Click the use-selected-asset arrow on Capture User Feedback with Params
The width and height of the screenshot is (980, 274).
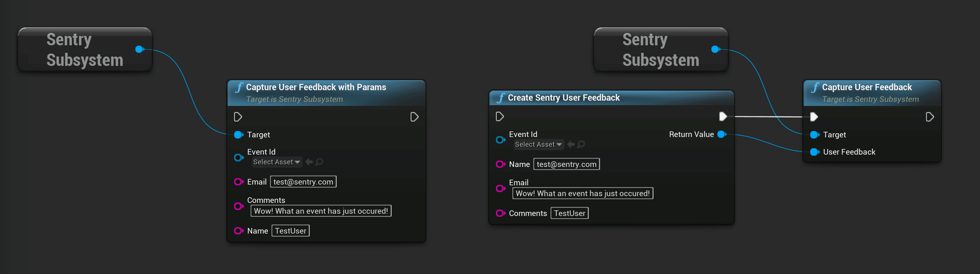point(309,162)
